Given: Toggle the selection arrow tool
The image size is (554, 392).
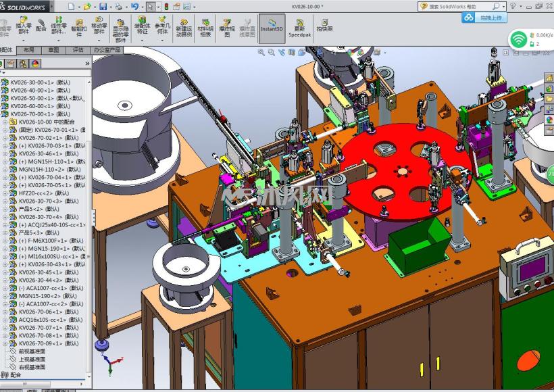Looking at the screenshot, I should tap(151, 6).
